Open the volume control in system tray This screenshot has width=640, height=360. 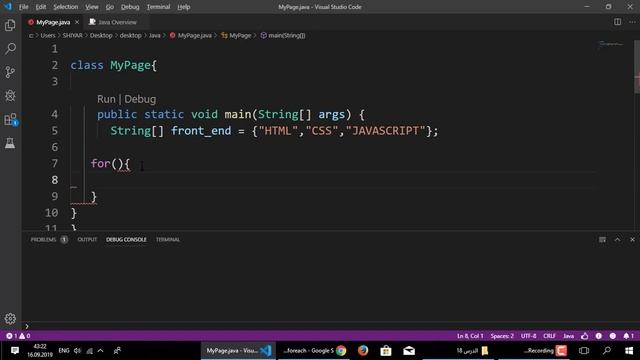click(x=78, y=351)
